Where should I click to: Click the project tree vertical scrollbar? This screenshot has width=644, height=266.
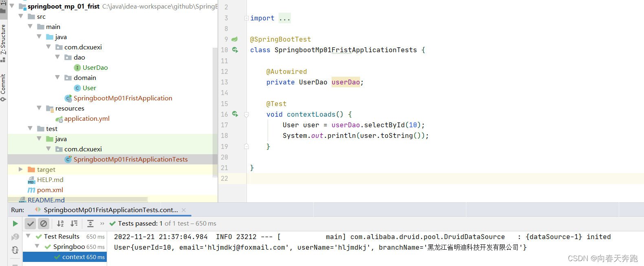point(215,112)
